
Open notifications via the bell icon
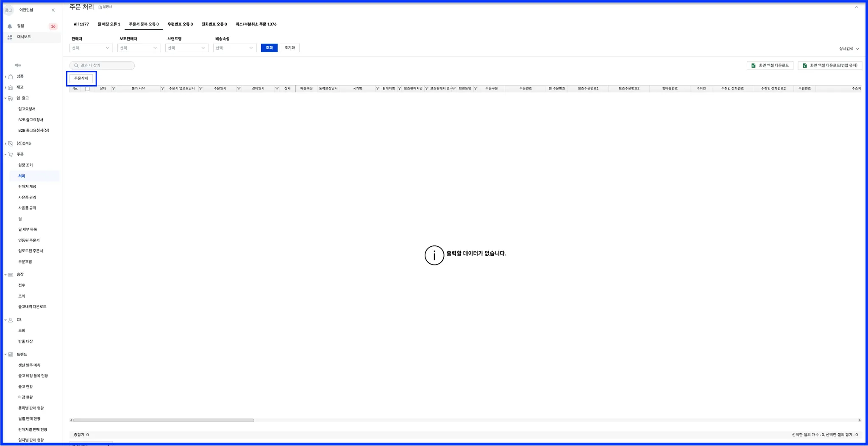point(10,26)
